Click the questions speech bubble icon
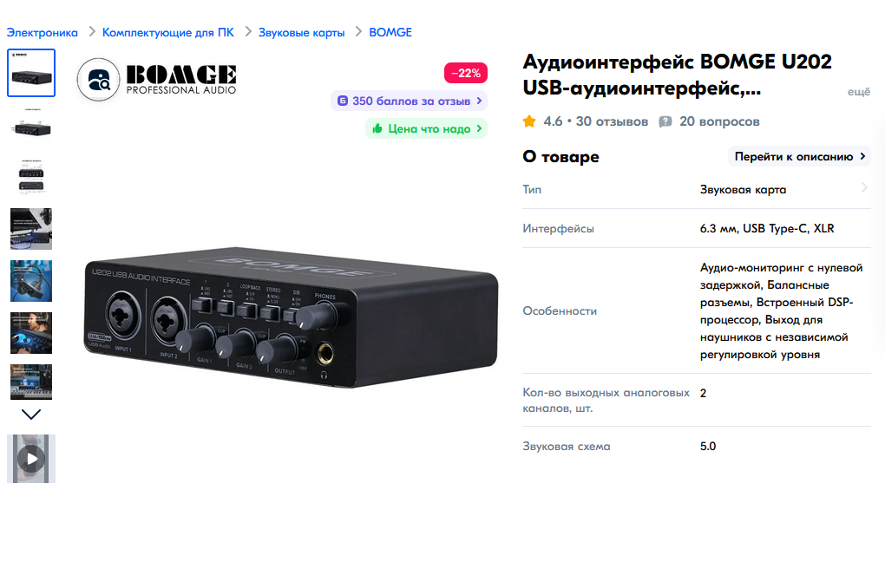Viewport: 885px width, 588px height. [x=665, y=121]
